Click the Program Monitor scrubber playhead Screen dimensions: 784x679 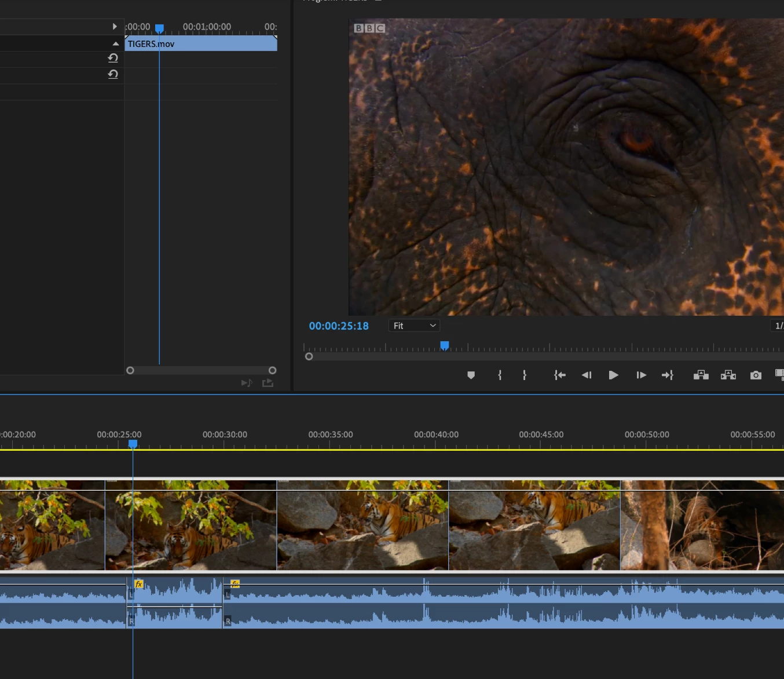[444, 346]
